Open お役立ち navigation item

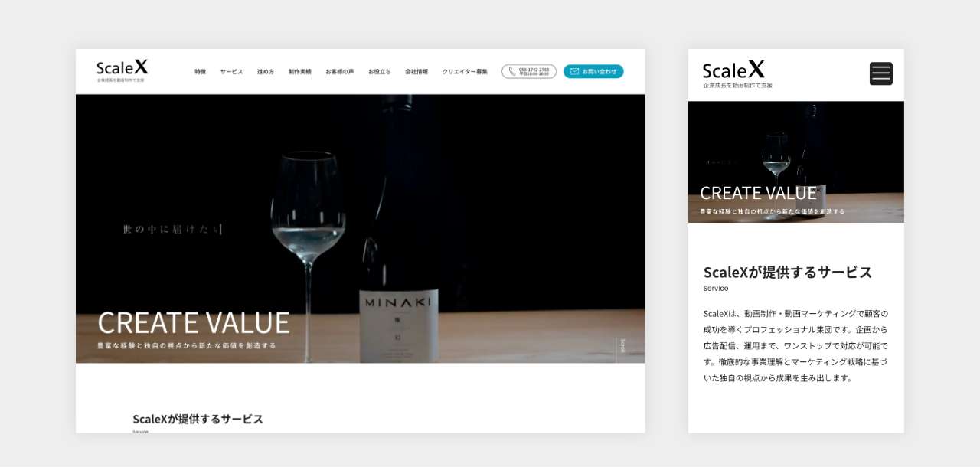[379, 71]
